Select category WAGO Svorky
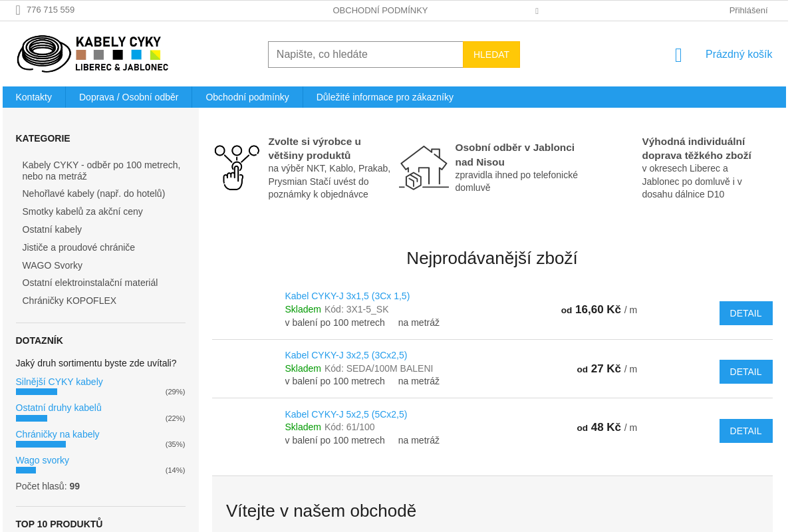The height and width of the screenshot is (532, 798). [53, 265]
